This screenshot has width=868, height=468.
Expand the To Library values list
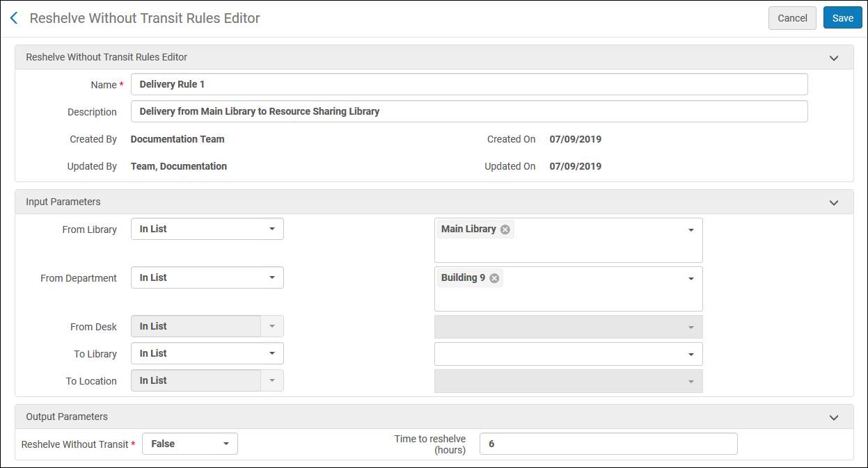click(x=691, y=354)
